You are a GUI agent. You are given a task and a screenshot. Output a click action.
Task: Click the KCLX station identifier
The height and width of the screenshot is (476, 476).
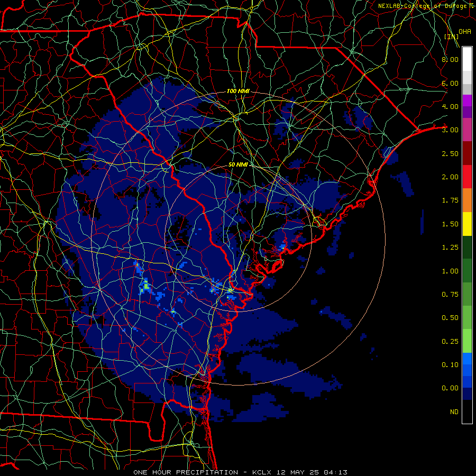click(262, 472)
